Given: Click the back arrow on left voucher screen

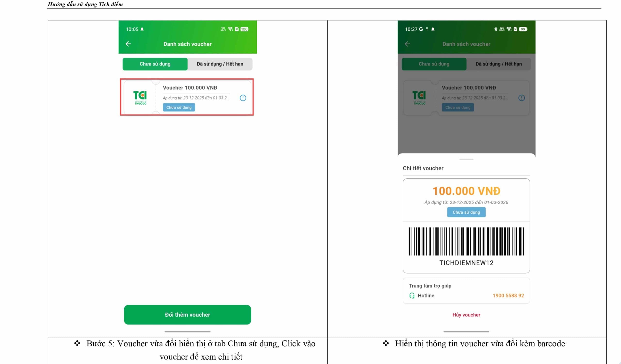Looking at the screenshot, I should [128, 44].
